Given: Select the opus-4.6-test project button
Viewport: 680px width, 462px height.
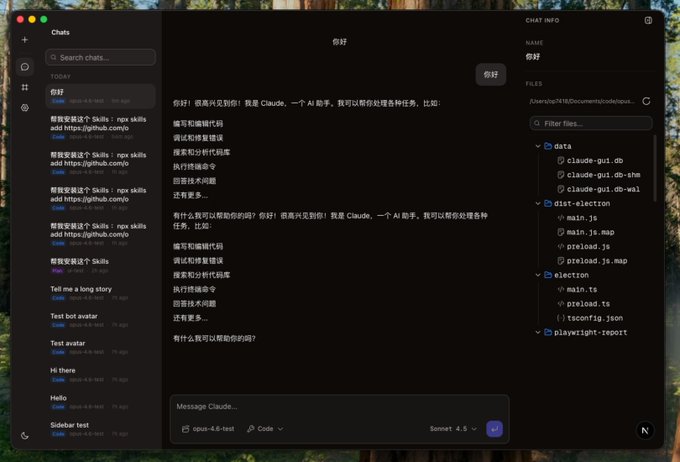Looking at the screenshot, I should [208, 429].
